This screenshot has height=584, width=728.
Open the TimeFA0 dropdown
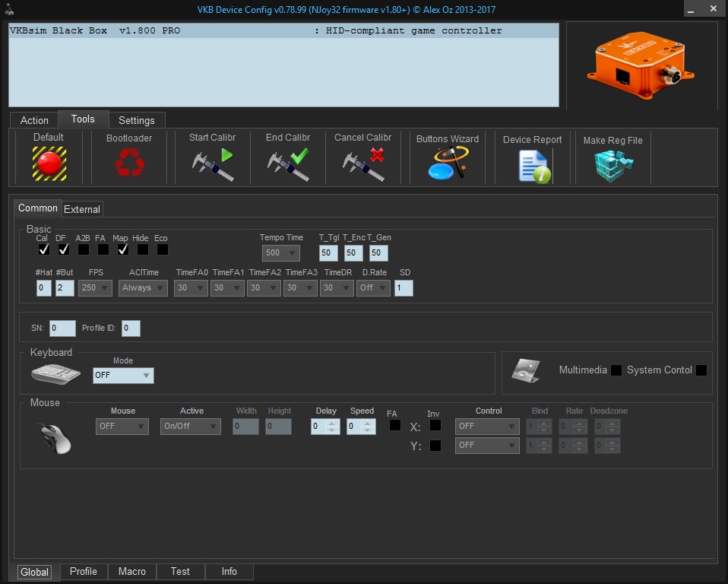tap(191, 288)
